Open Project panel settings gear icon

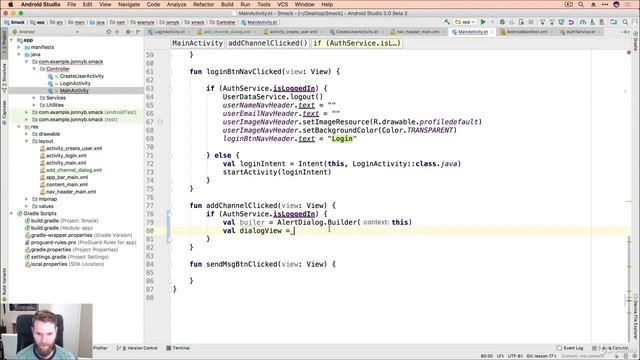coord(128,31)
